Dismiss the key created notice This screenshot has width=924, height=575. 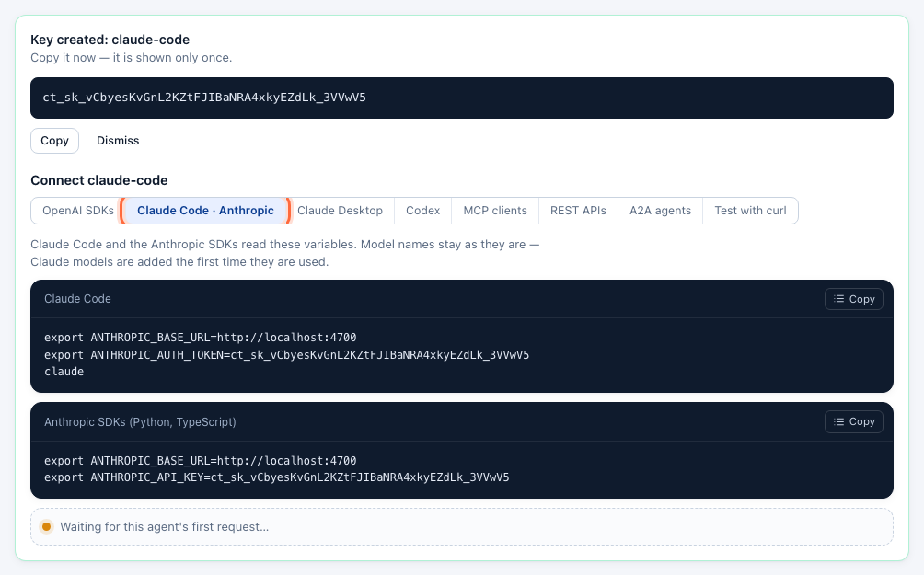pyautogui.click(x=118, y=141)
